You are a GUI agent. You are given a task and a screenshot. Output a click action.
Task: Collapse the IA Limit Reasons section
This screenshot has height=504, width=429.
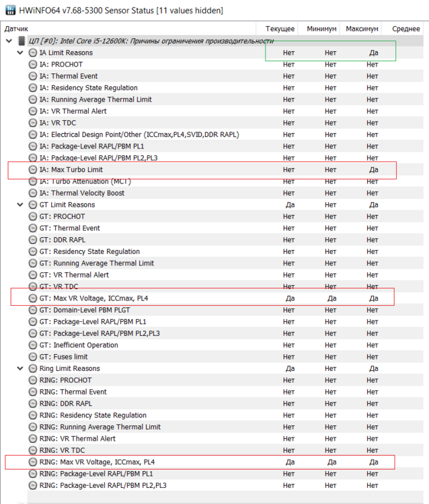[x=20, y=52]
